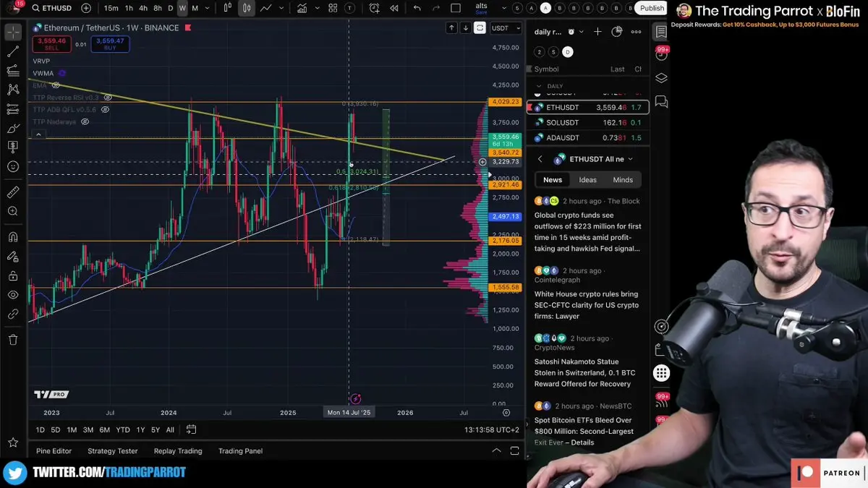Remove objects with the trash icon
This screenshot has height=488, width=868.
(13, 339)
